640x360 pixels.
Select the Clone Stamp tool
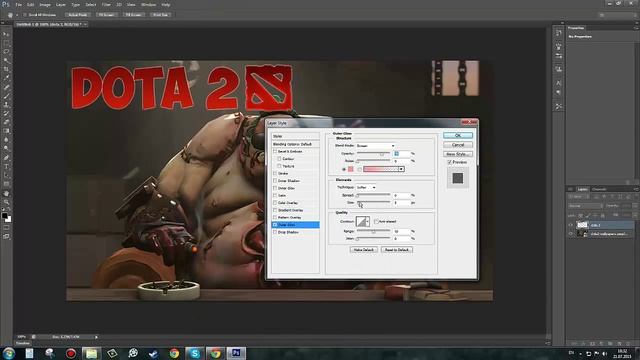[6, 105]
